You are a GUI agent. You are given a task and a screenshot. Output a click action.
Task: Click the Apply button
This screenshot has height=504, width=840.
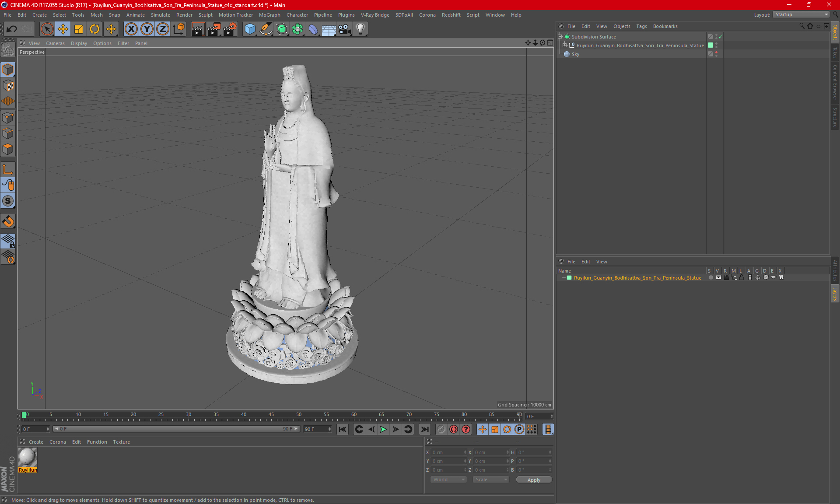534,480
